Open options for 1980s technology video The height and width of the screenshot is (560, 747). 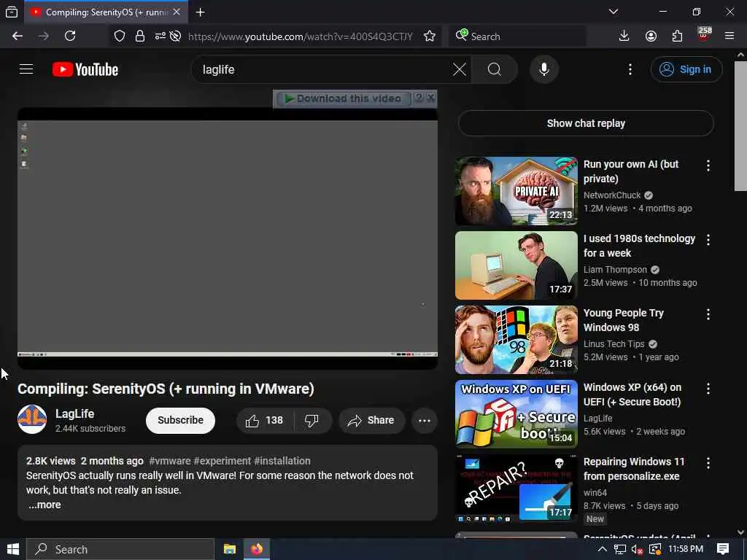tap(708, 240)
